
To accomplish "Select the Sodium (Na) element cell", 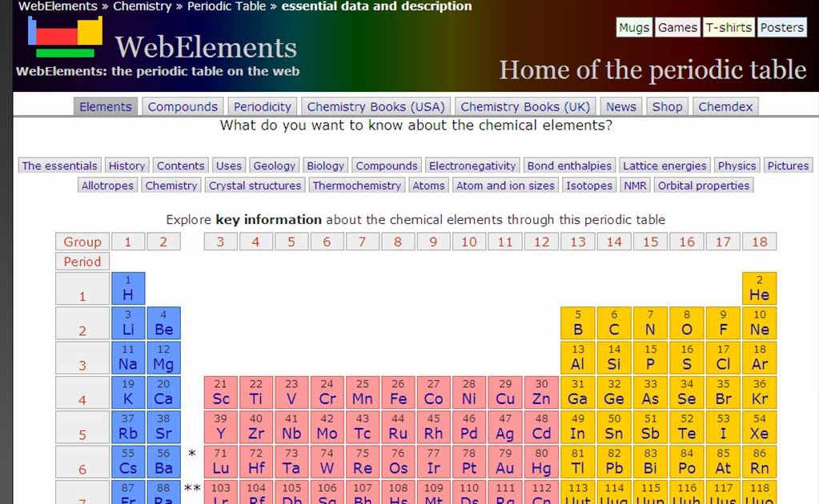I will (128, 358).
